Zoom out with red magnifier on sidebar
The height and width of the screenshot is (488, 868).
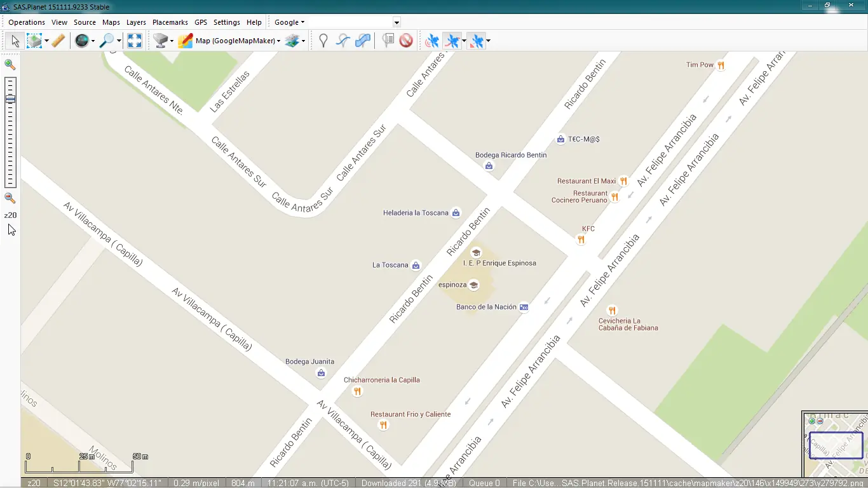tap(10, 198)
